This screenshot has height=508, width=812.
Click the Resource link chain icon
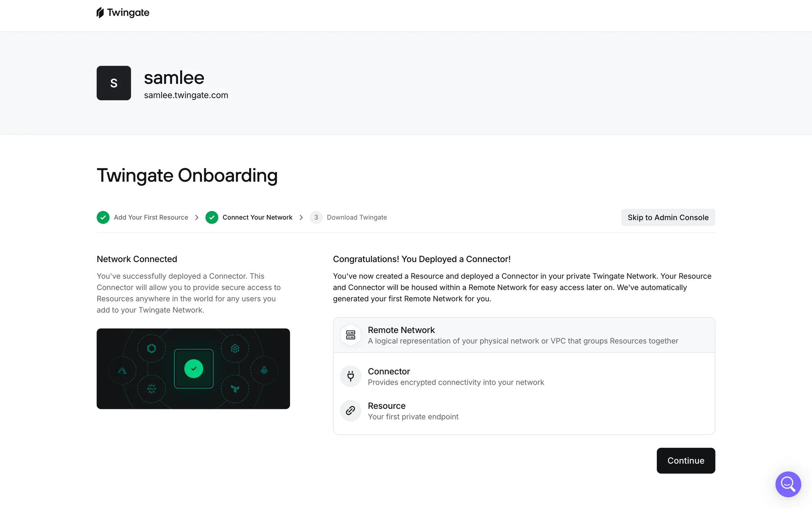[x=351, y=411]
